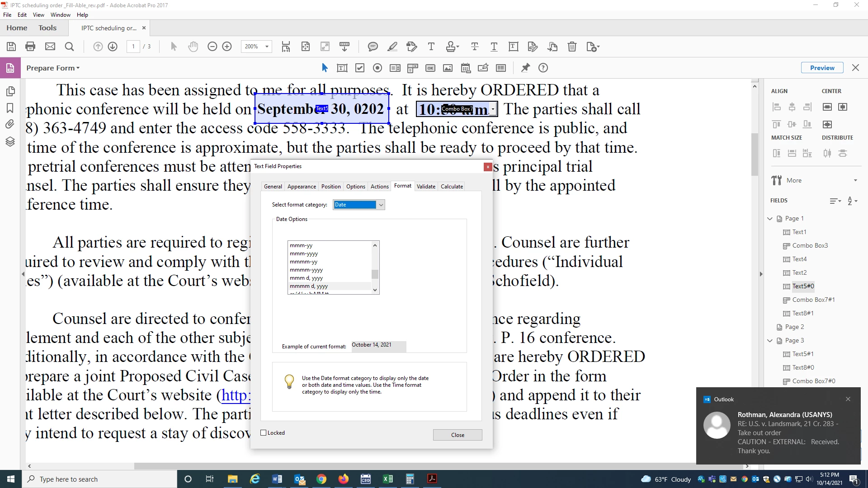Choose the 'mmm d, yyyy' date format

tap(306, 278)
